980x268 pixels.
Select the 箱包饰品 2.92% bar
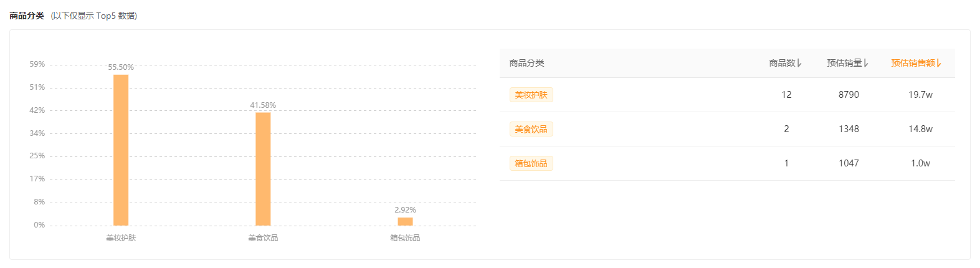[405, 221]
